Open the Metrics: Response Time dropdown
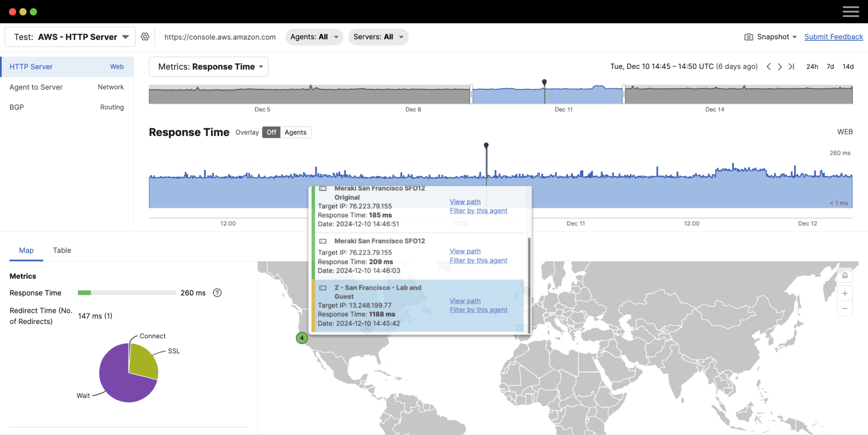This screenshot has height=435, width=868. (208, 66)
